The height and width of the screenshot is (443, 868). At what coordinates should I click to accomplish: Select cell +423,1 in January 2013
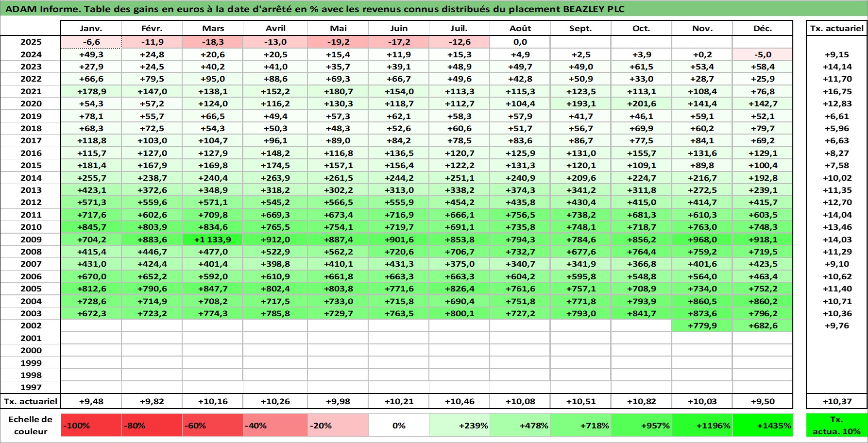click(91, 190)
